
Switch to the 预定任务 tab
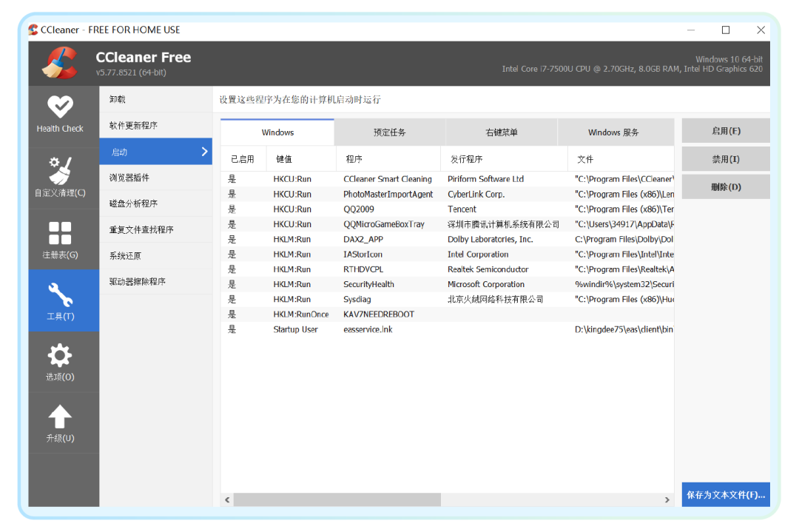(390, 132)
